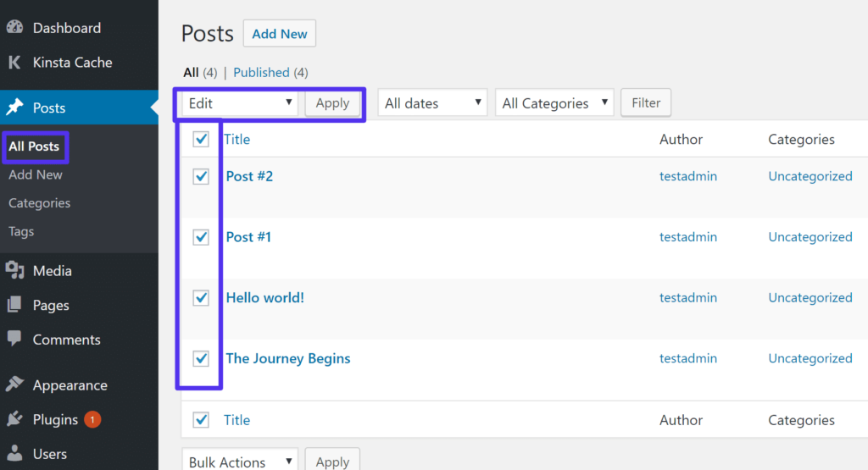Screen dimensions: 868x470
Task: Open the Edit bulk actions dropdown
Action: (241, 103)
